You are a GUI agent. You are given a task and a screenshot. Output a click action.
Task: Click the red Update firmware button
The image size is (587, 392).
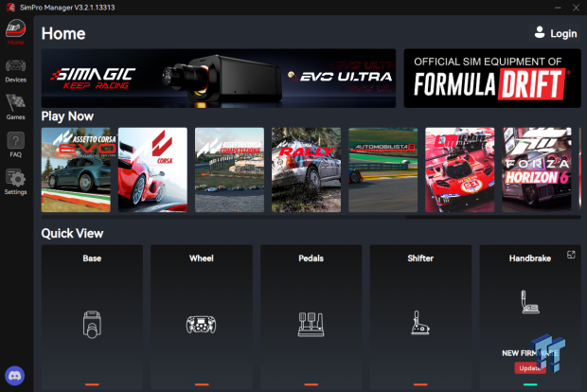pyautogui.click(x=530, y=368)
